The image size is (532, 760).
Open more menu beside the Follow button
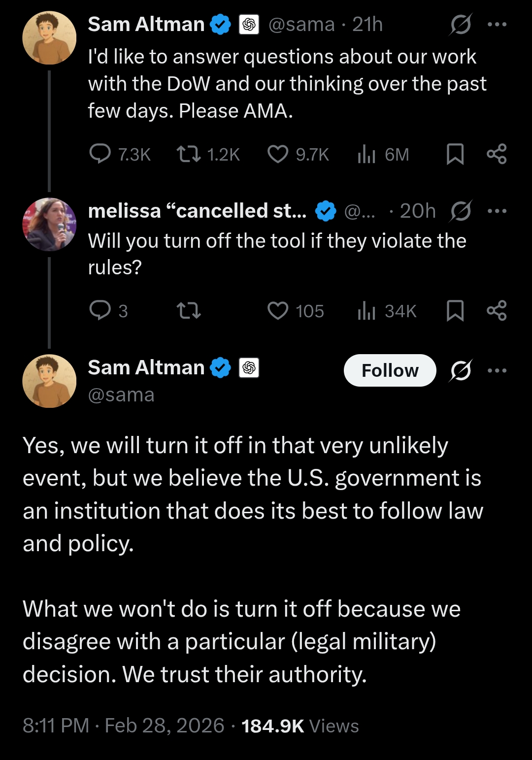[497, 370]
